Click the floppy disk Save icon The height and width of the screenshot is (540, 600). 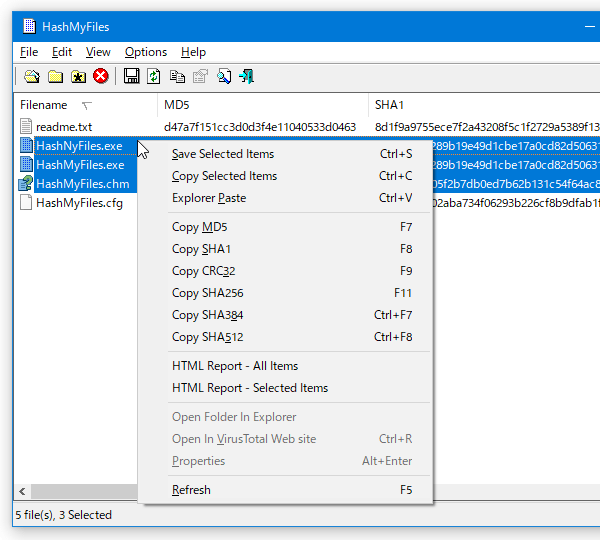[131, 76]
